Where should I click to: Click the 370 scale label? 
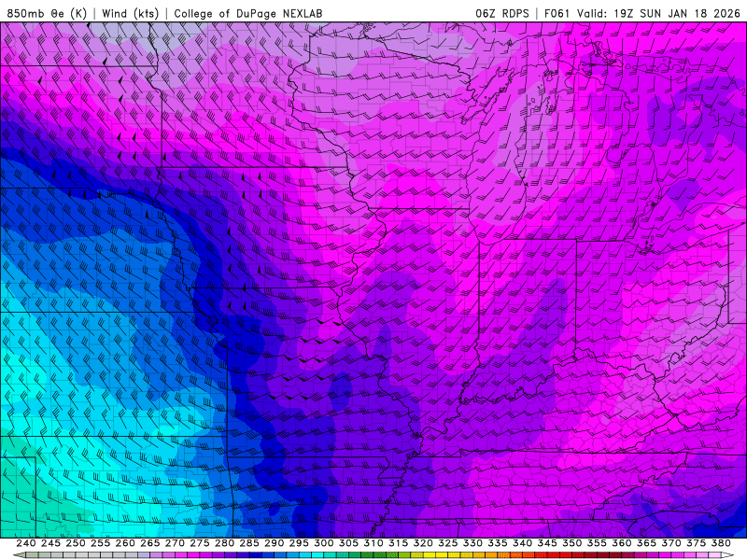pos(670,543)
